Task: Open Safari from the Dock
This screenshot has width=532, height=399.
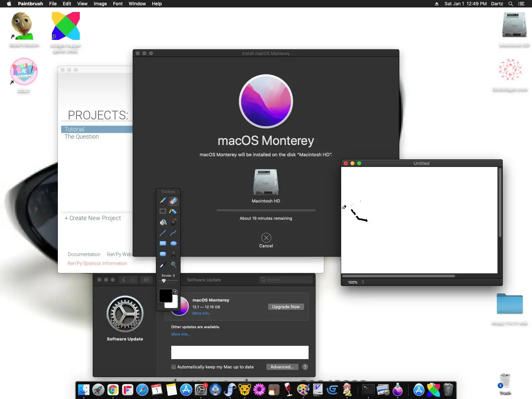Action: click(142, 390)
